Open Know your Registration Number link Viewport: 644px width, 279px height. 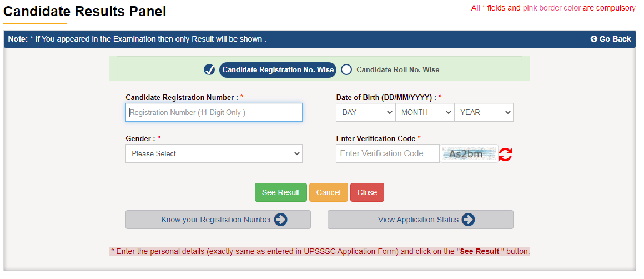(216, 220)
